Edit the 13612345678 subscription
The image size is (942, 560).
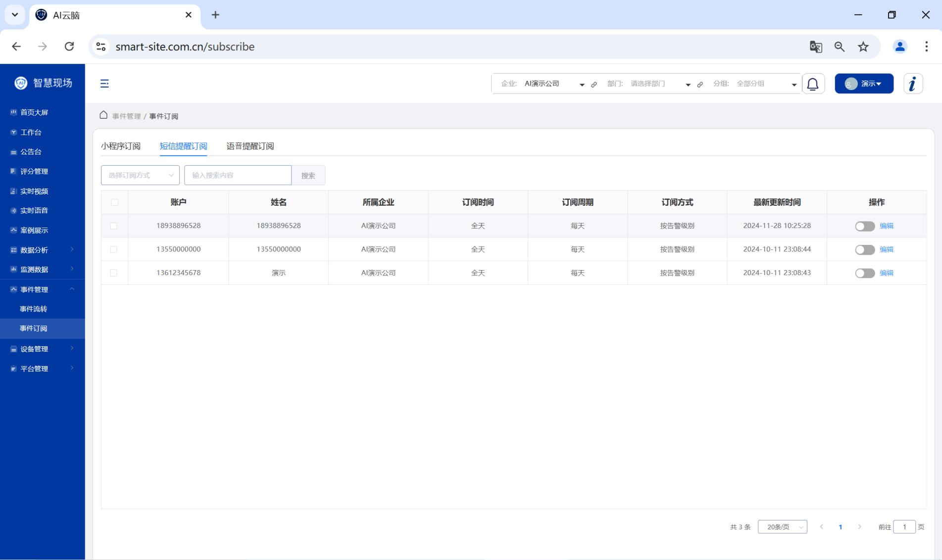(886, 273)
